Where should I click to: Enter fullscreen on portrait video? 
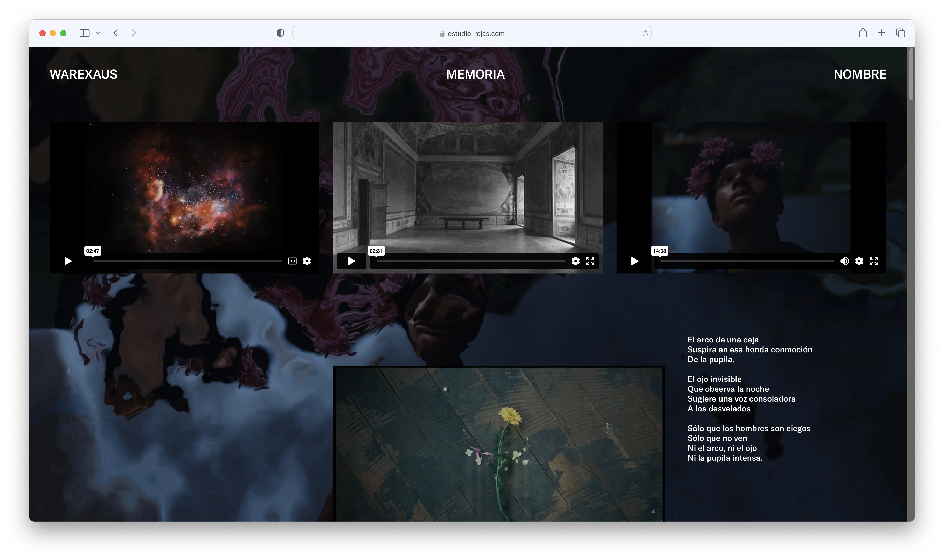pyautogui.click(x=874, y=261)
